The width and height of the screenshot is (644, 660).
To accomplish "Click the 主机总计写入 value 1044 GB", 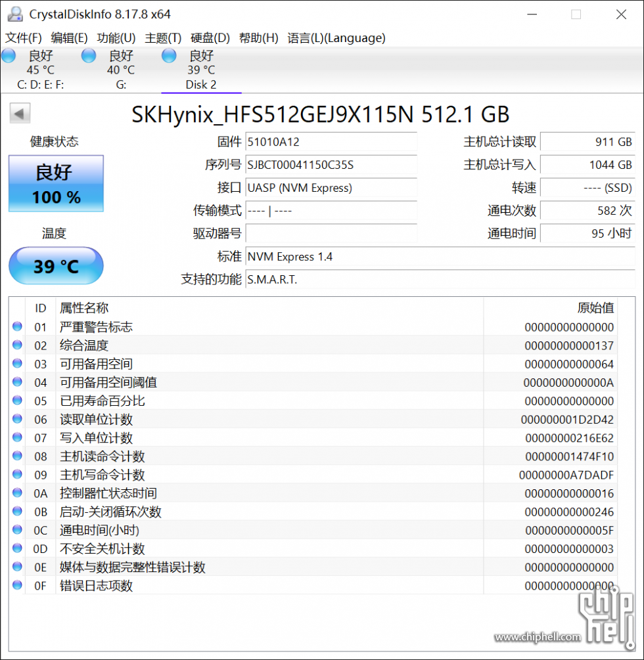I will pos(587,165).
